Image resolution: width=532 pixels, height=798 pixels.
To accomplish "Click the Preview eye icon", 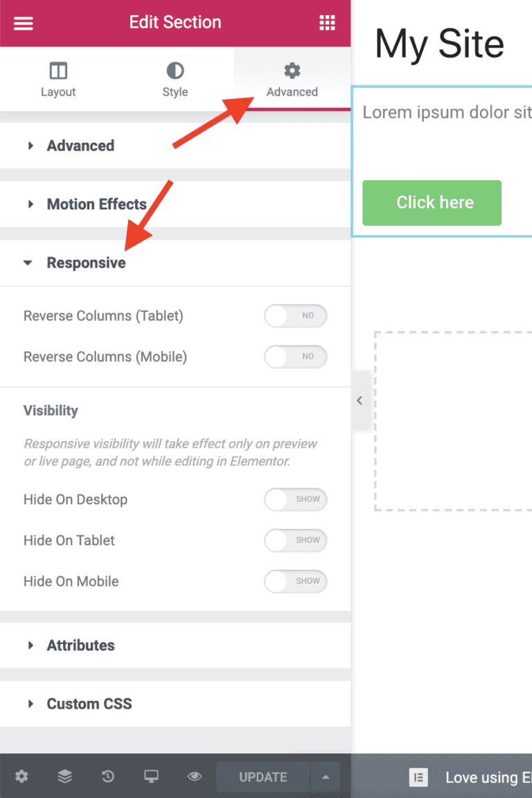I will click(x=195, y=777).
